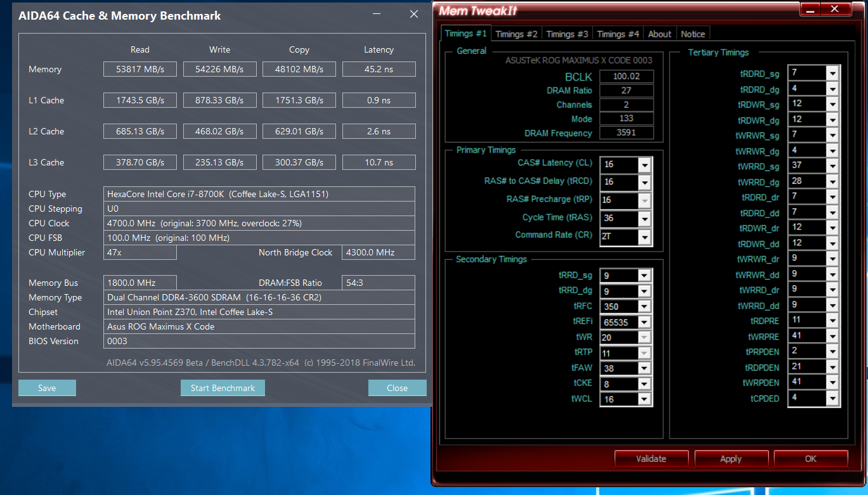The image size is (868, 495).
Task: Open the tREFi dropdown
Action: [645, 323]
